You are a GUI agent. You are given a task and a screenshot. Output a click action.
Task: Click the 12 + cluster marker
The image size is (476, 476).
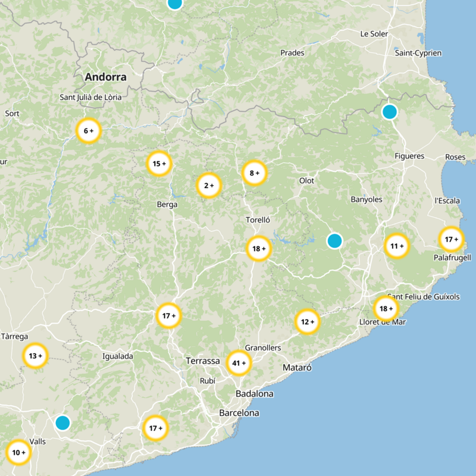click(307, 321)
